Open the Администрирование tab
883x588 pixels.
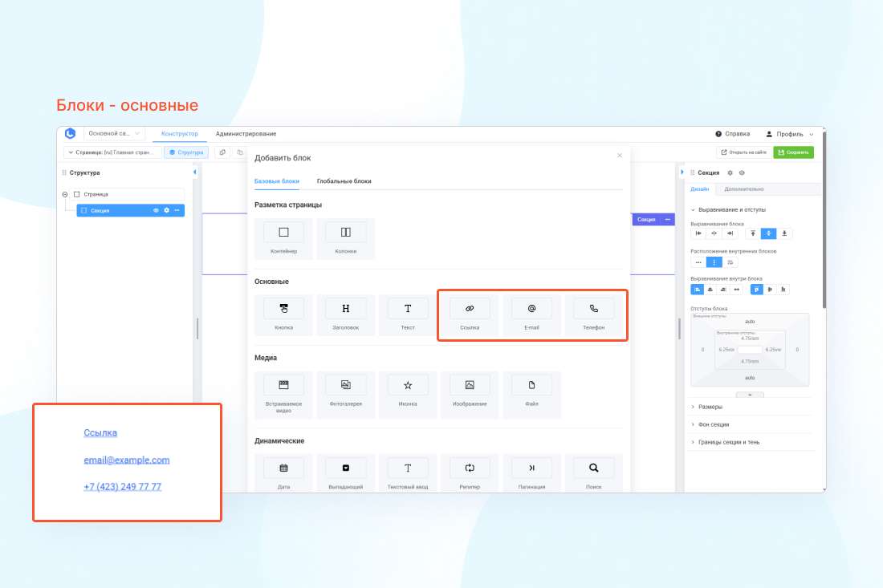pyautogui.click(x=246, y=134)
